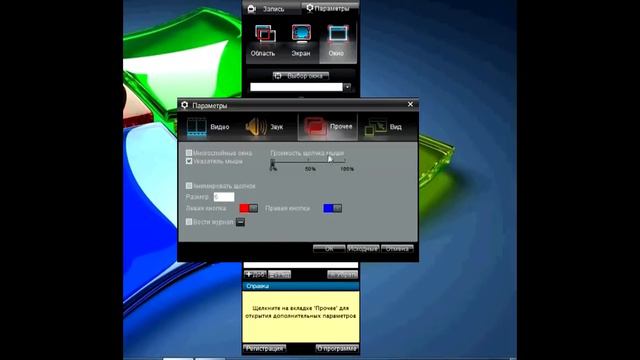
Task: Click the speaker Звук icon
Action: [x=256, y=127]
